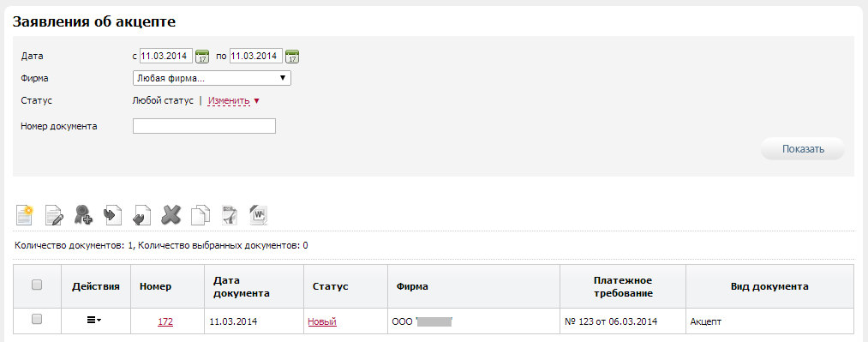Screen dimensions: 868x342
Task: Check the checkbox for document 172
Action: (37, 319)
